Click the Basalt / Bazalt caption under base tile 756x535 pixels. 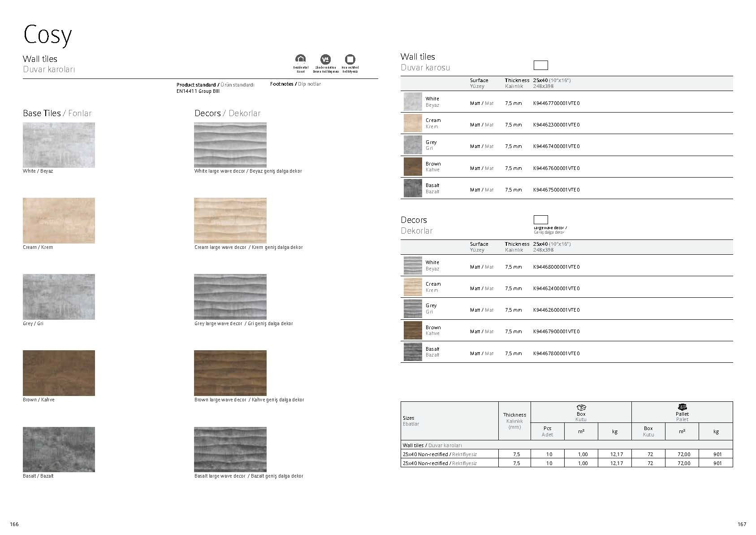(38, 476)
